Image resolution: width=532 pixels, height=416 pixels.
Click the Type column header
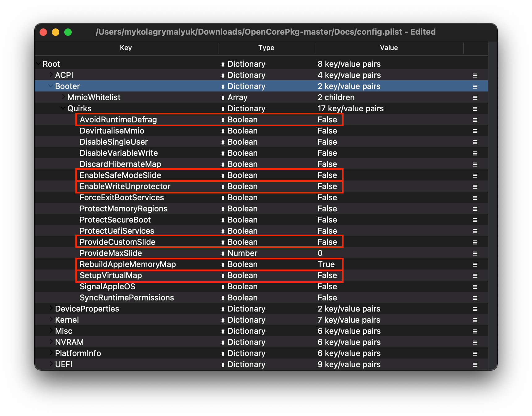click(266, 48)
